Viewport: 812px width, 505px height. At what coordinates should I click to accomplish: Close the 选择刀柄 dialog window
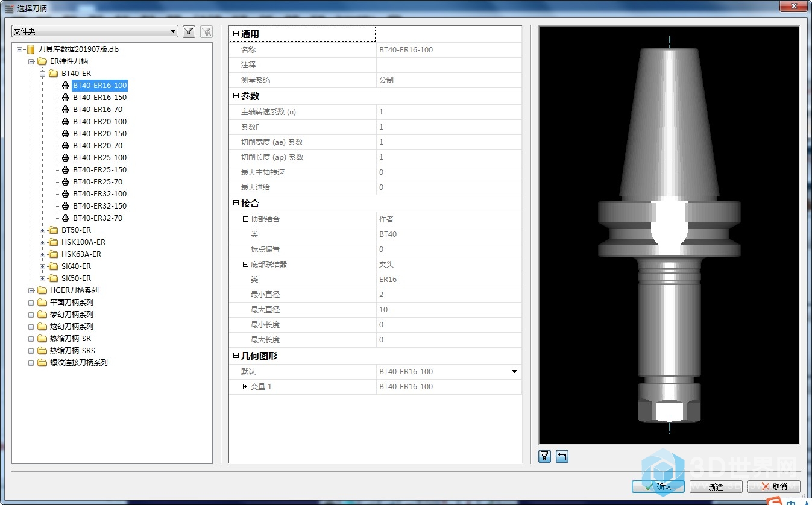coord(794,6)
